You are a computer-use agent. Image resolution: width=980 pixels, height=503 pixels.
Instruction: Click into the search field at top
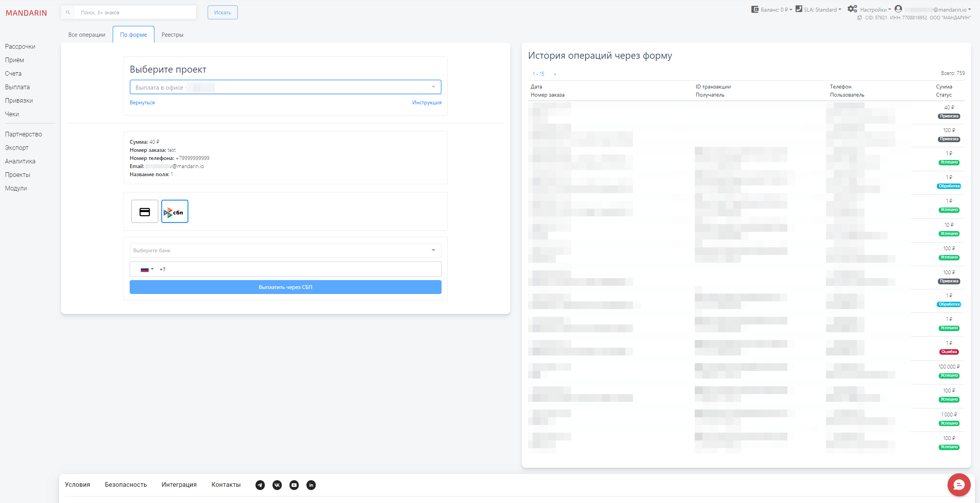point(135,12)
